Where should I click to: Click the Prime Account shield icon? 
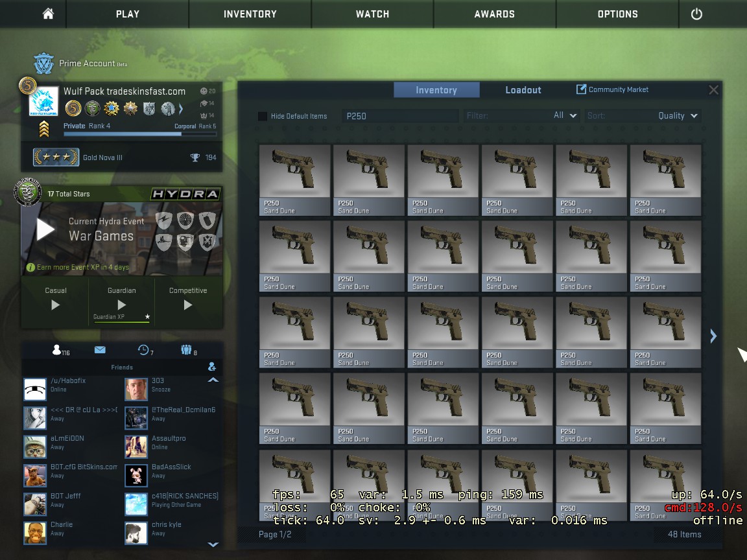coord(44,64)
